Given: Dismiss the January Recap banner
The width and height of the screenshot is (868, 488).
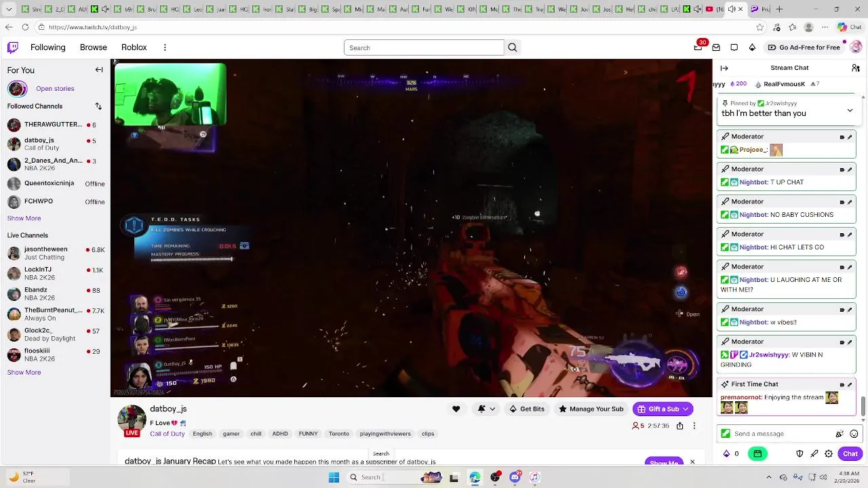Looking at the screenshot, I should tap(692, 462).
